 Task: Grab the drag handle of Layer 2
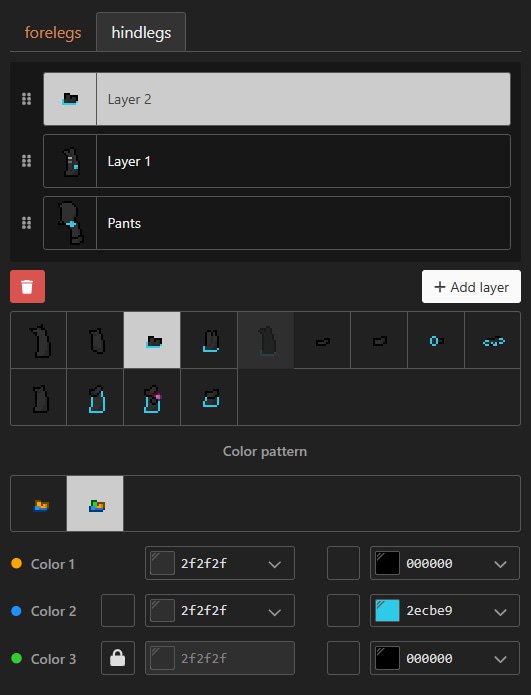click(x=27, y=99)
